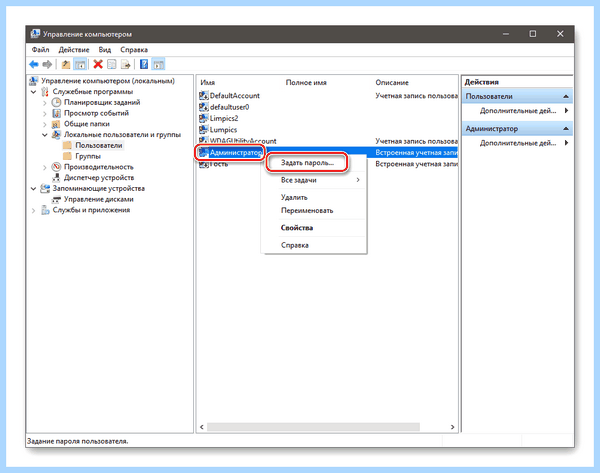Click the horizontal scrollbar thumb in user list
Image resolution: width=600 pixels, height=473 pixels.
(313, 427)
